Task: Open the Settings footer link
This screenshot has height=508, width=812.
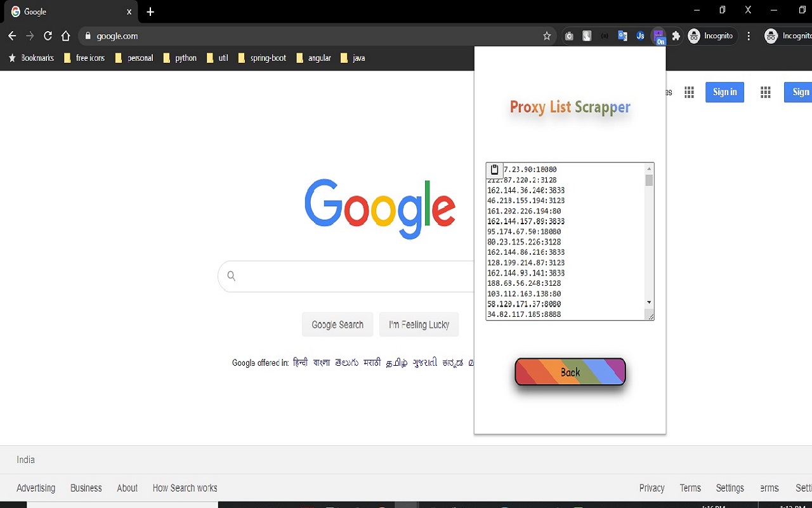Action: click(730, 488)
